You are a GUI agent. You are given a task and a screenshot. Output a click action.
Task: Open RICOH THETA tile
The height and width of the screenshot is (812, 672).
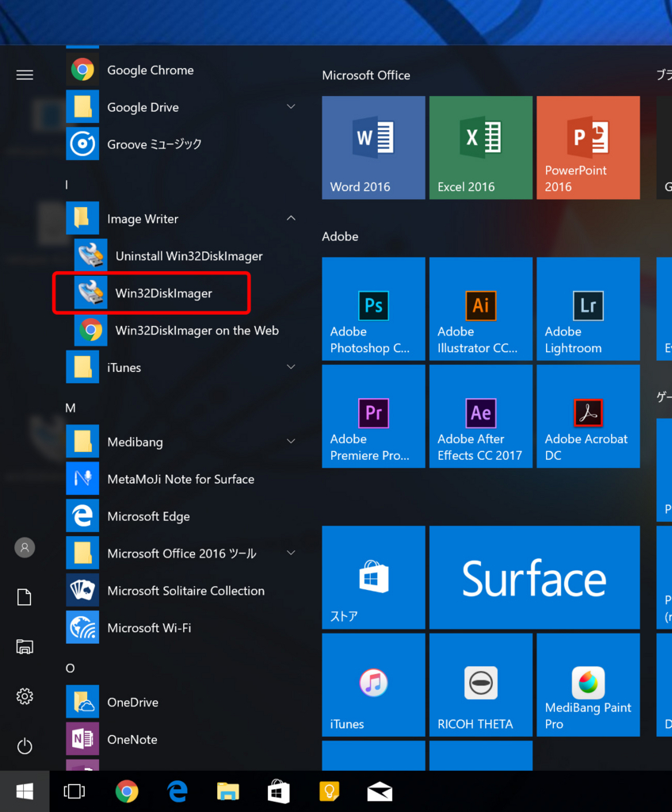(481, 684)
